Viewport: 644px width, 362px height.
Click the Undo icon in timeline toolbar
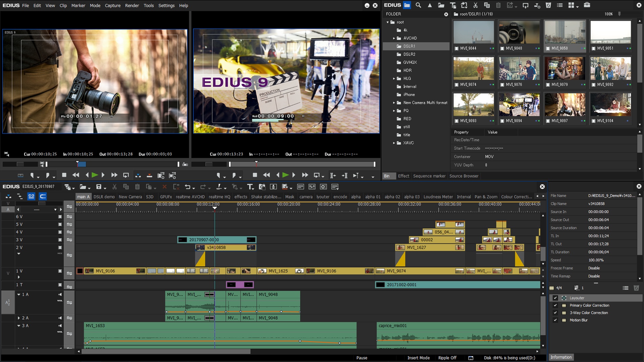[187, 187]
